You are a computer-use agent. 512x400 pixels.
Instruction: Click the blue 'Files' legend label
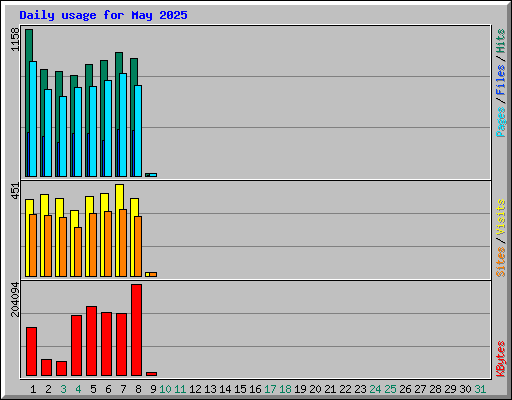tap(500, 79)
